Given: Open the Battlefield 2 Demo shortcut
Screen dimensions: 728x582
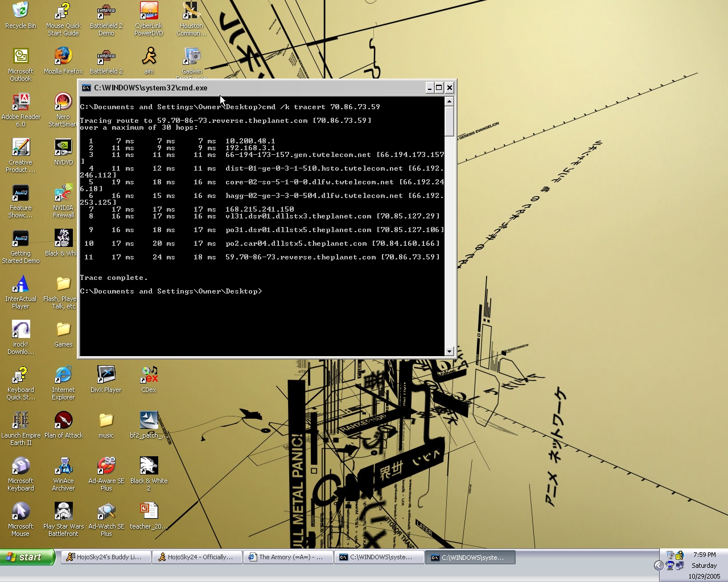Looking at the screenshot, I should (106, 11).
